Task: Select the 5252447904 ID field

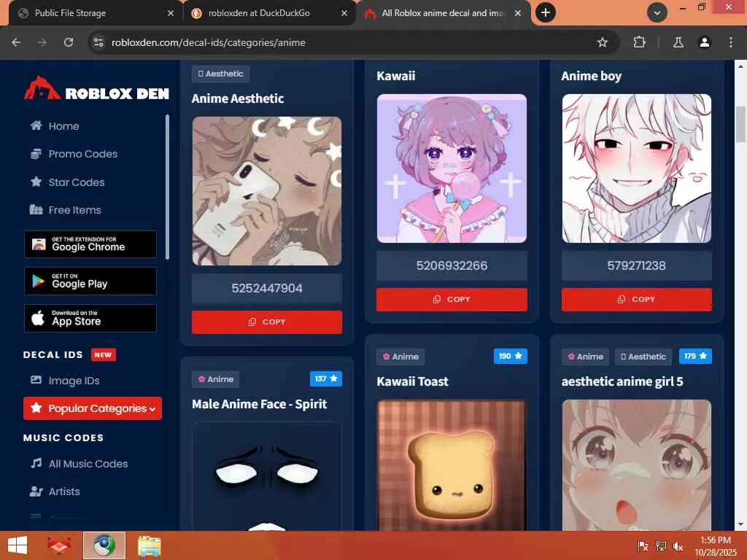Action: point(267,288)
